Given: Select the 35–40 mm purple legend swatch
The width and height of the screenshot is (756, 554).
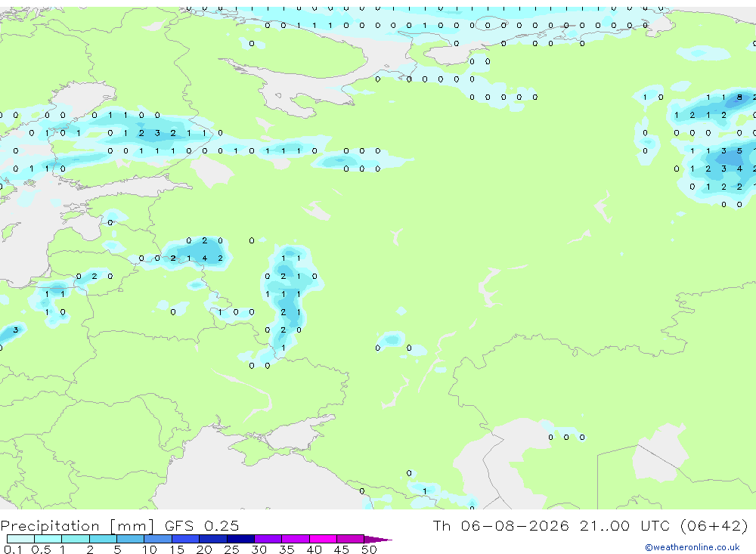Looking at the screenshot, I should (296, 539).
